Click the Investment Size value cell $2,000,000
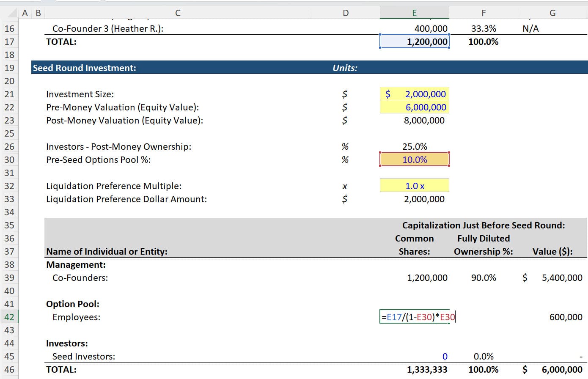The image size is (588, 379). [415, 94]
